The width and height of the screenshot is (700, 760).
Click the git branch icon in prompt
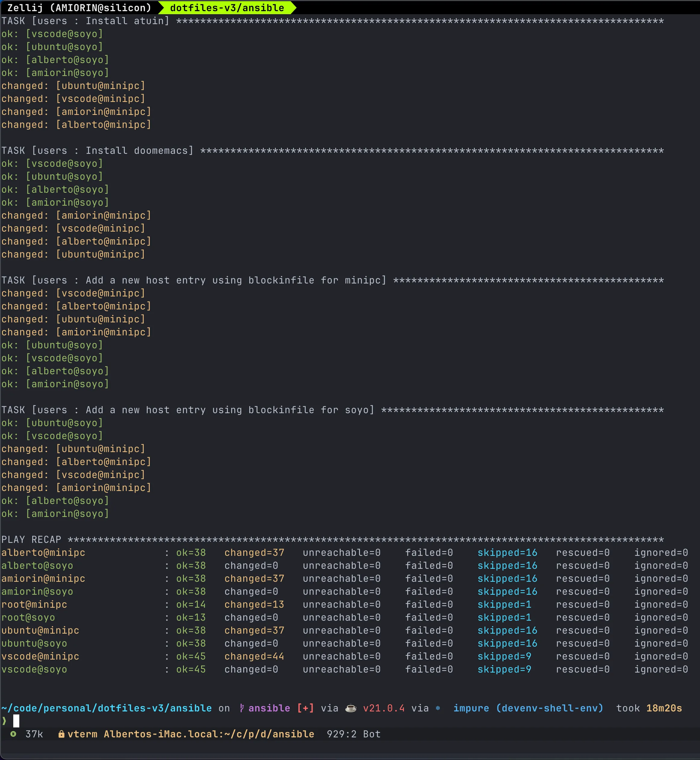242,708
